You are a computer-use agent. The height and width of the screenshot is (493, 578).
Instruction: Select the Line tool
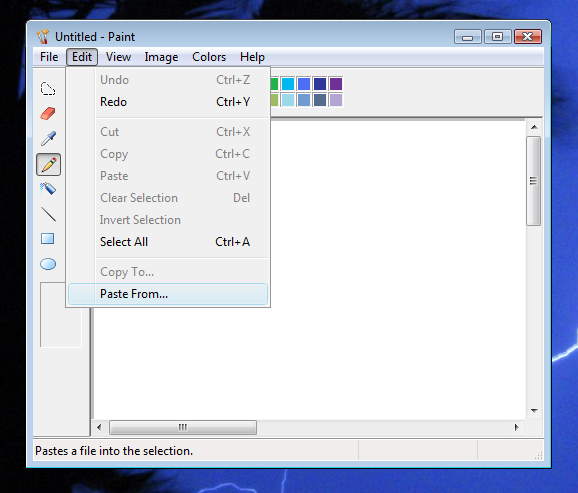48,214
